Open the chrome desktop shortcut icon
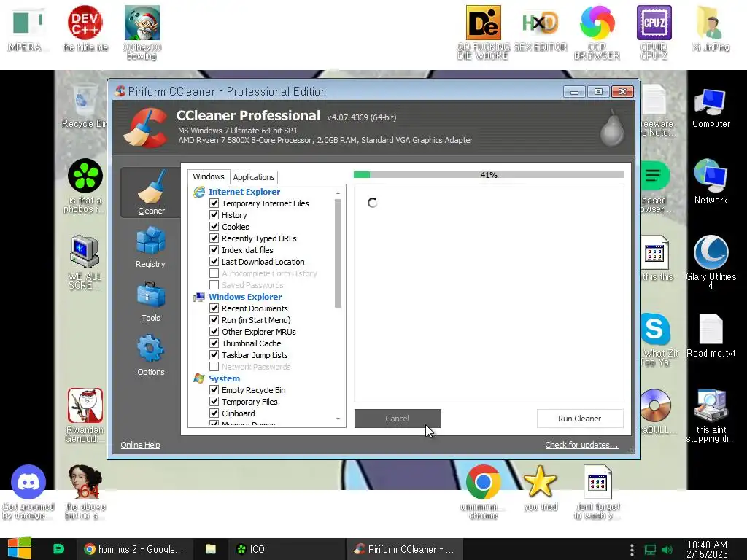 483,492
